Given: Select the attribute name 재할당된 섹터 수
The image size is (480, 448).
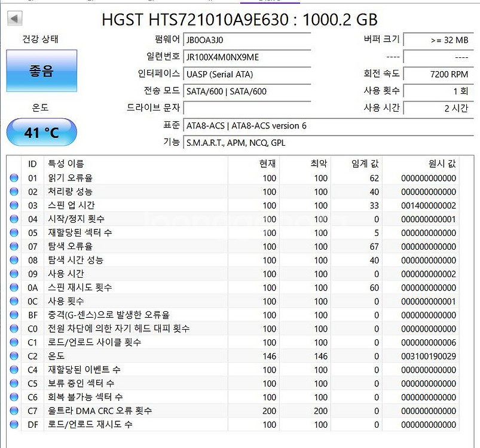Looking at the screenshot, I should coord(80,233).
